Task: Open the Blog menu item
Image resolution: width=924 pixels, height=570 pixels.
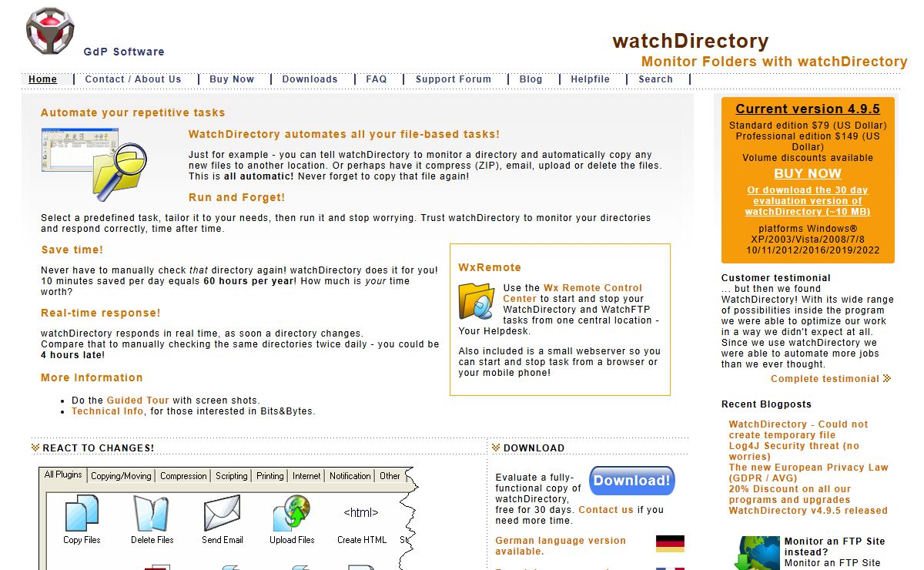Action: pos(531,79)
